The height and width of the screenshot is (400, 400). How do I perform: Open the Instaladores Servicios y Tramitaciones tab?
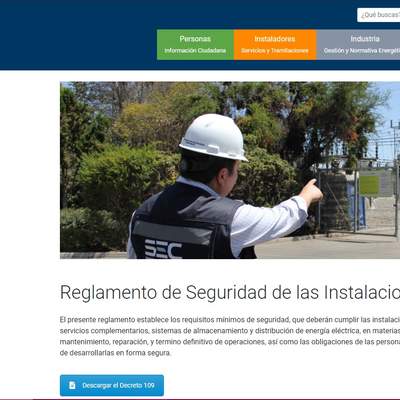[275, 45]
